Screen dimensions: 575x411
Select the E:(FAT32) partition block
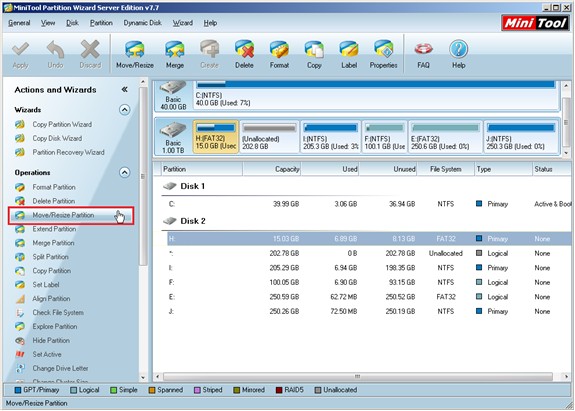pyautogui.click(x=445, y=137)
